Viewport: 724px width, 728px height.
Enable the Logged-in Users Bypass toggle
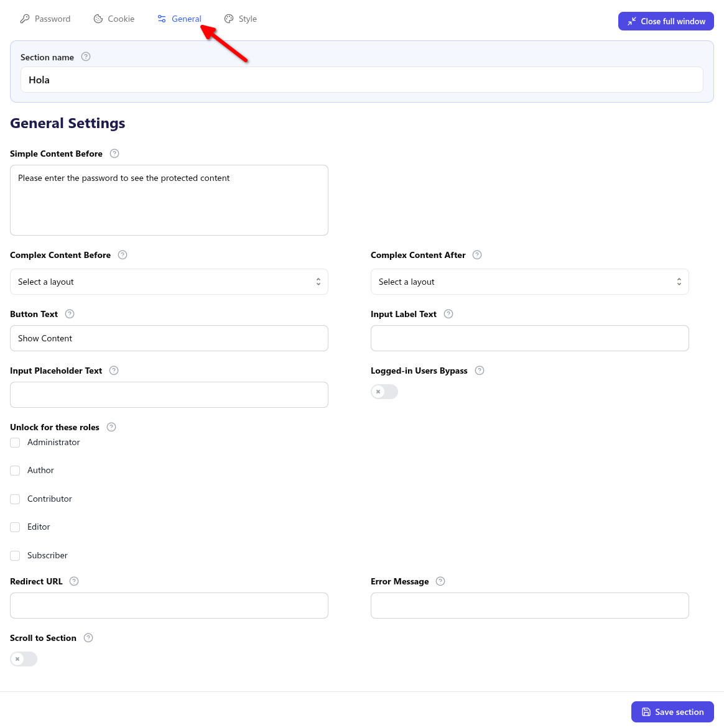tap(384, 392)
